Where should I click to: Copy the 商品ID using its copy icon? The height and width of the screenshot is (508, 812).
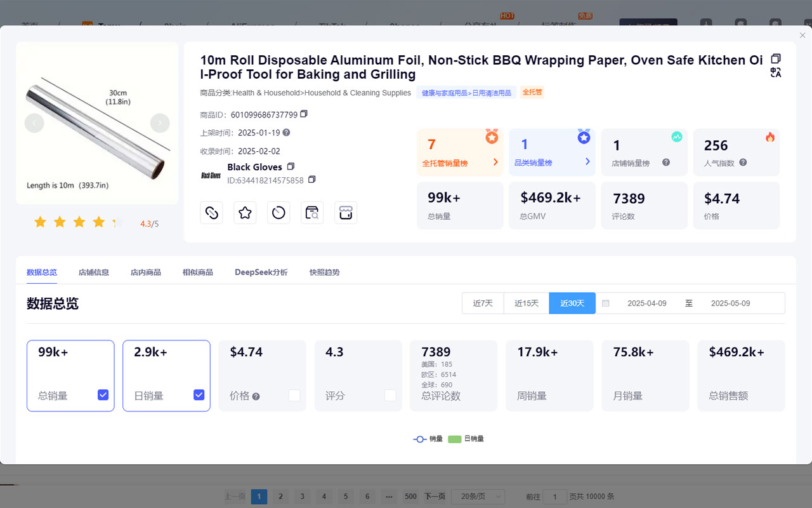[x=303, y=114]
